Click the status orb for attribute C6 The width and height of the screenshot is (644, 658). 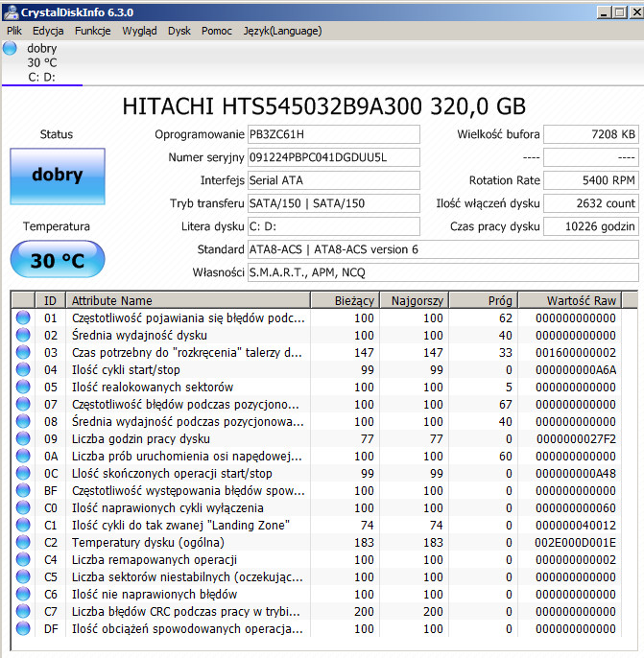click(23, 594)
